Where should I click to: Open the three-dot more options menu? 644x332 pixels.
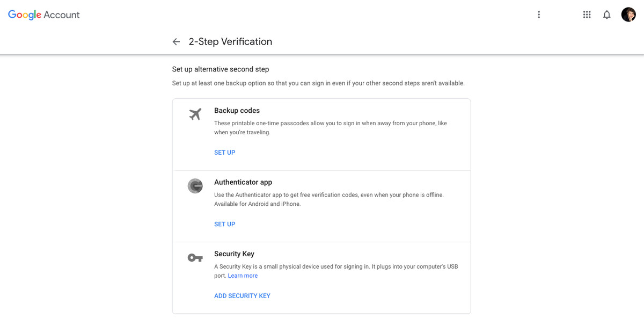539,15
